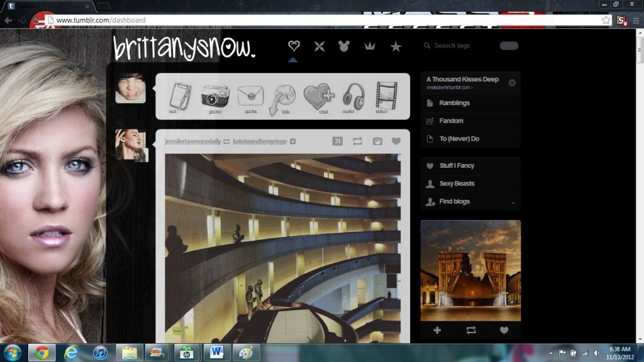Open the volume control in tray
644x362 pixels.
[x=596, y=353]
